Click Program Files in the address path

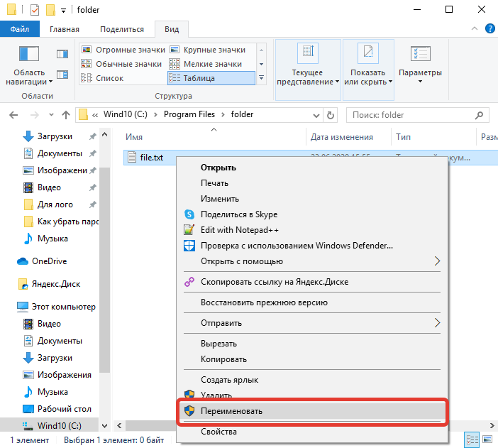pyautogui.click(x=189, y=114)
